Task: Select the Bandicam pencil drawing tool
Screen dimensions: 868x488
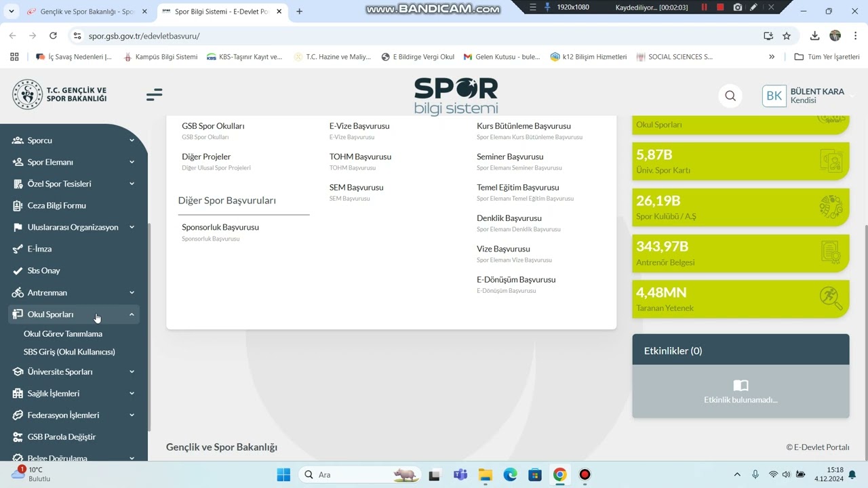Action: click(x=753, y=7)
